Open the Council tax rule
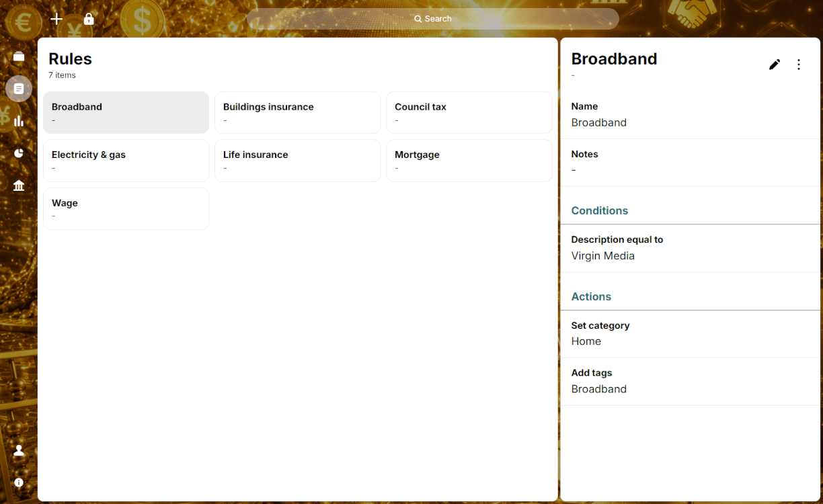This screenshot has height=504, width=823. click(x=469, y=112)
